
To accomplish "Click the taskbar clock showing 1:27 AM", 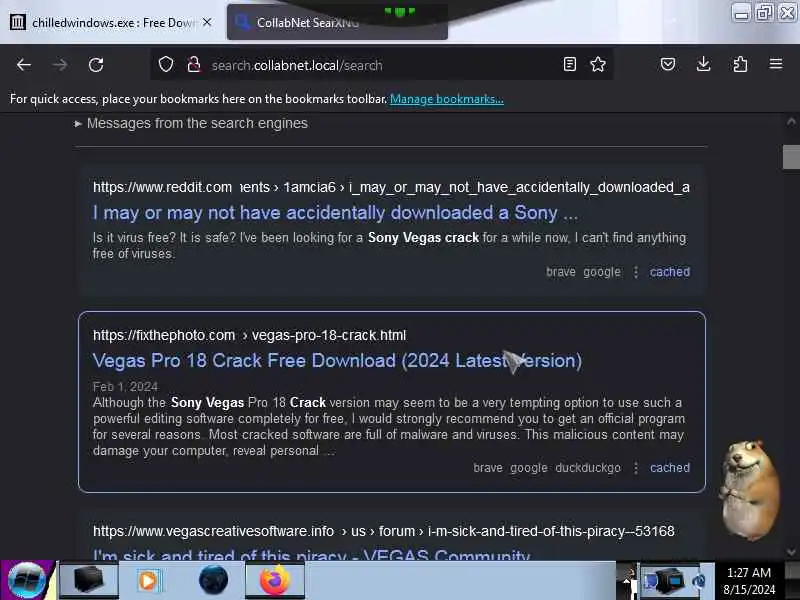I will (x=748, y=581).
